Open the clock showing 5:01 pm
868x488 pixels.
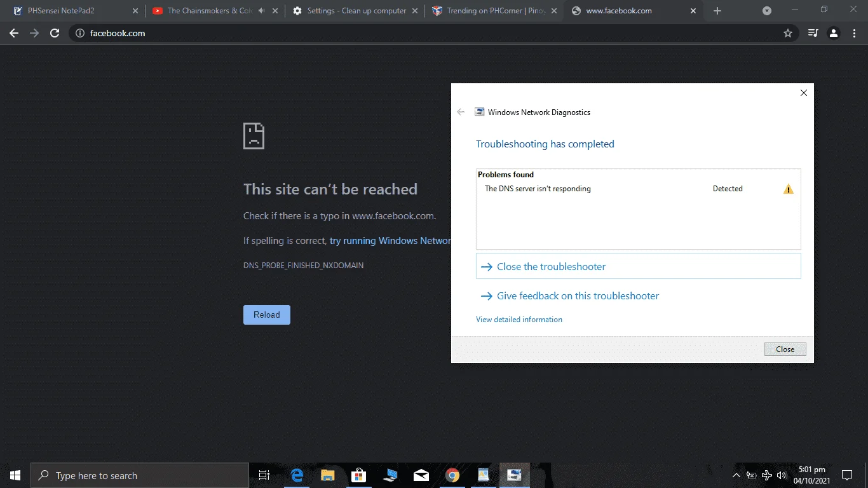tap(811, 475)
